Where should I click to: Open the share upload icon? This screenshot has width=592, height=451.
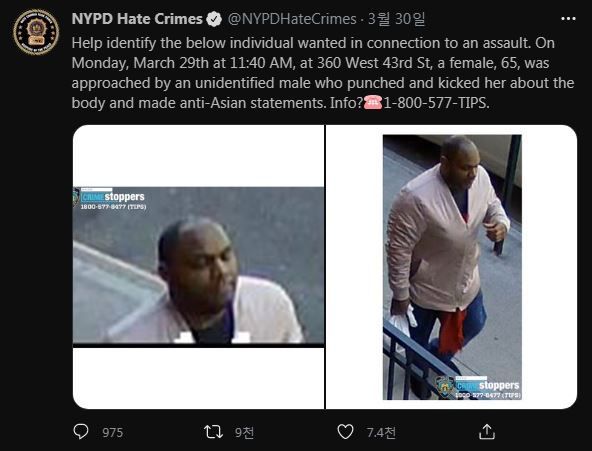(487, 432)
